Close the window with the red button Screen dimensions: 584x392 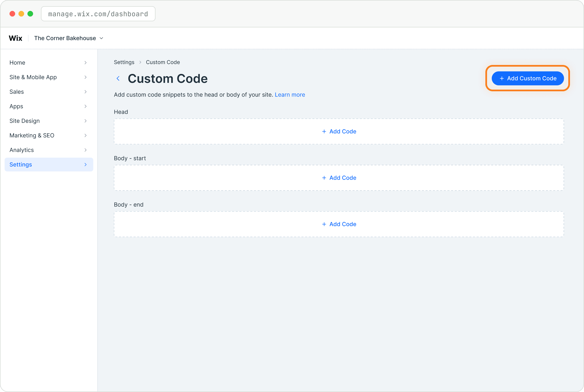pos(12,14)
